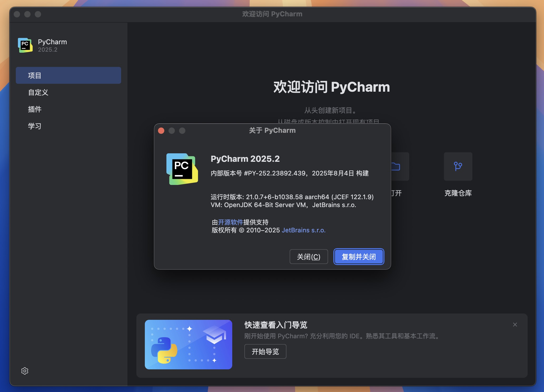The width and height of the screenshot is (544, 392).
Task: Open the 开源软件 link
Action: pyautogui.click(x=230, y=222)
